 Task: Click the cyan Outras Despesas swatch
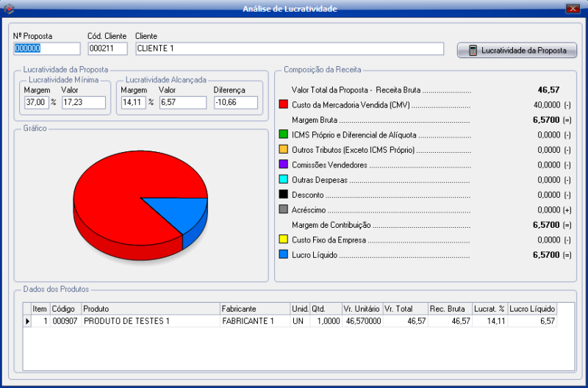pyautogui.click(x=283, y=179)
